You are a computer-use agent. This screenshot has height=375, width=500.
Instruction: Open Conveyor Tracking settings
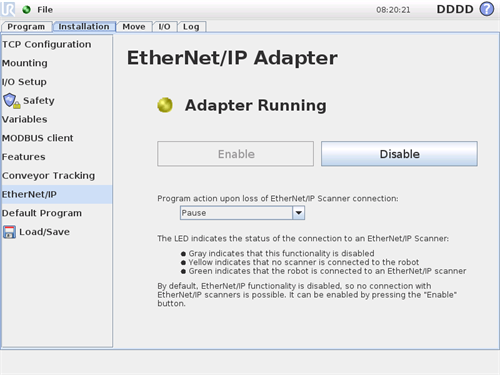click(57, 175)
